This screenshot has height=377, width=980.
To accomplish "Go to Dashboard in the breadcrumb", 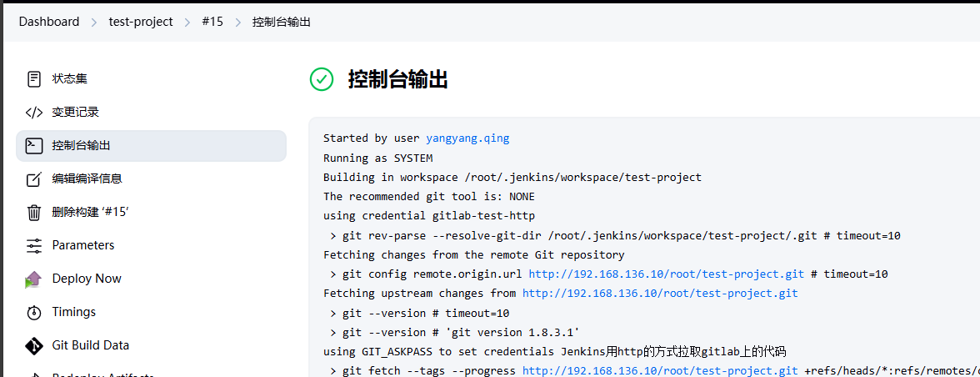I will point(48,22).
